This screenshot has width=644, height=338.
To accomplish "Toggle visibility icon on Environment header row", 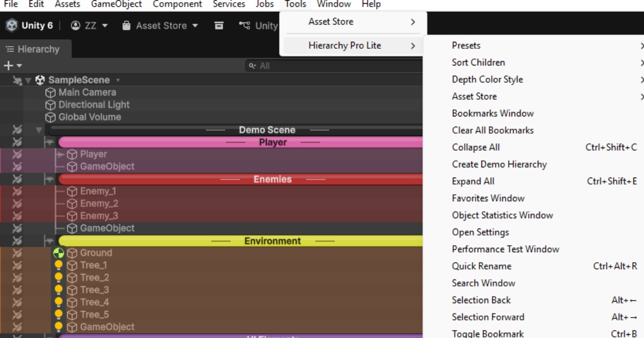I will point(17,241).
